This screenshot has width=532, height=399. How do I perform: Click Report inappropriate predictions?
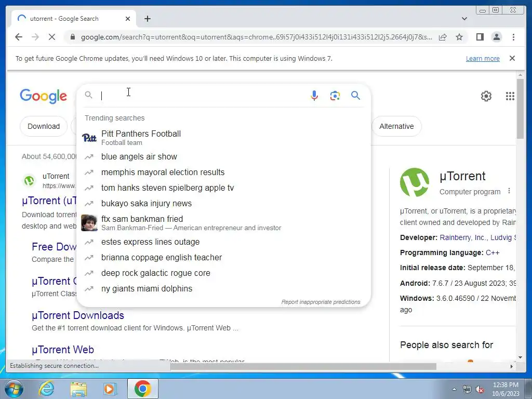pyautogui.click(x=321, y=302)
